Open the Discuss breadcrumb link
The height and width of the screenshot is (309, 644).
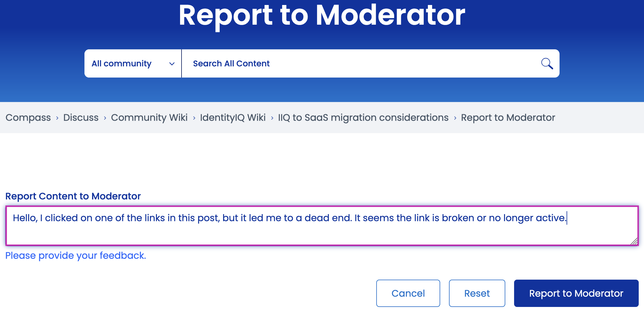[81, 117]
